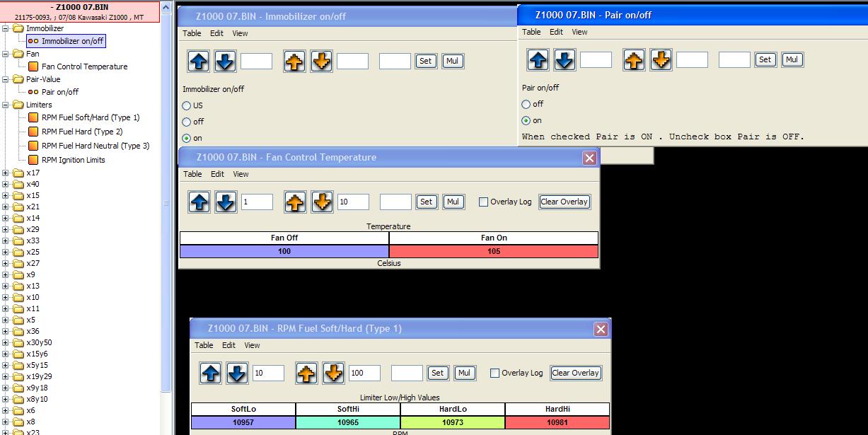Select Pair 'off' radio button
The width and height of the screenshot is (868, 435).
click(x=526, y=104)
